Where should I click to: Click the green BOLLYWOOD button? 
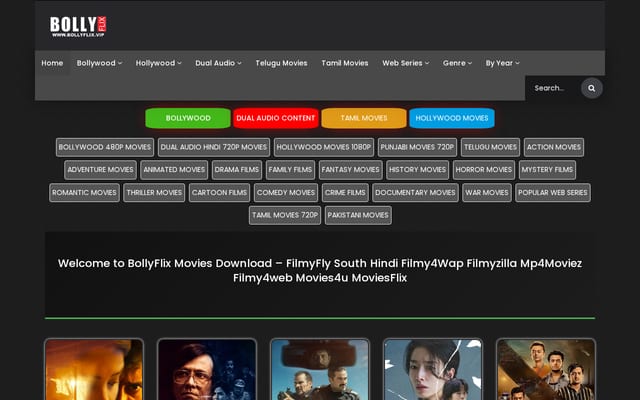pos(188,118)
